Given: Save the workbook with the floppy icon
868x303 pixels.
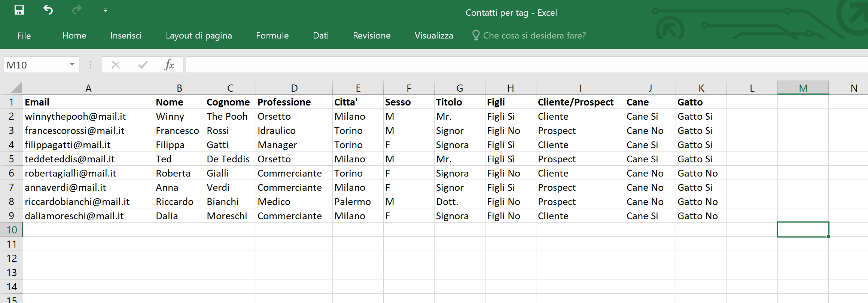Looking at the screenshot, I should tap(19, 10).
